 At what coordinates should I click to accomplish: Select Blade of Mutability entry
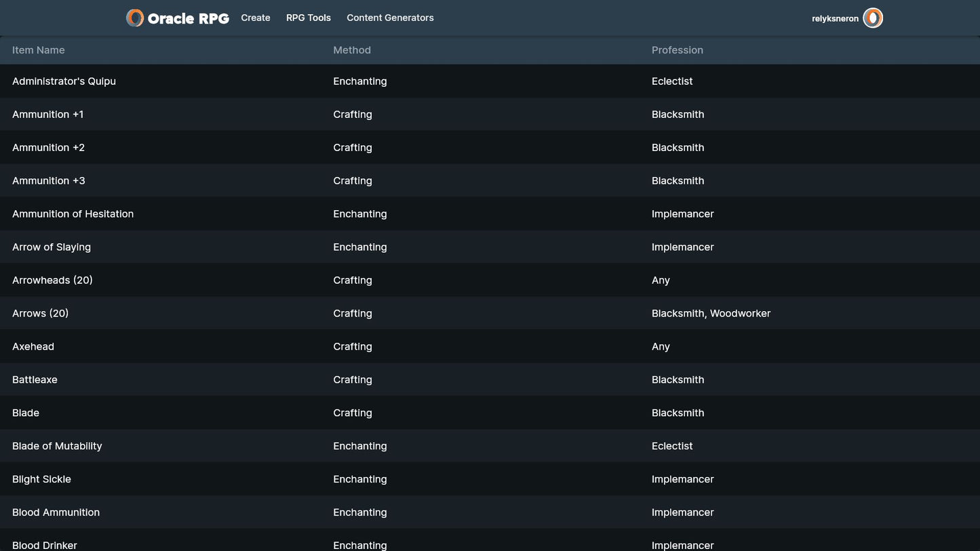(57, 447)
